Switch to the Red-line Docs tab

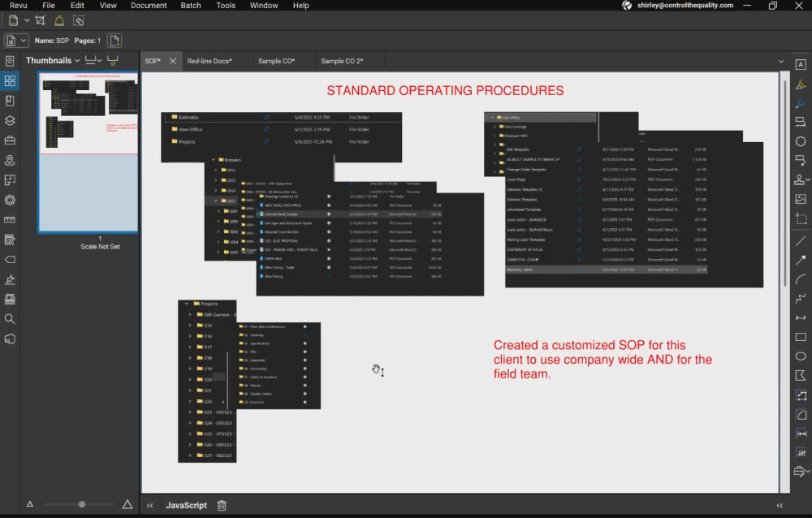click(x=209, y=61)
